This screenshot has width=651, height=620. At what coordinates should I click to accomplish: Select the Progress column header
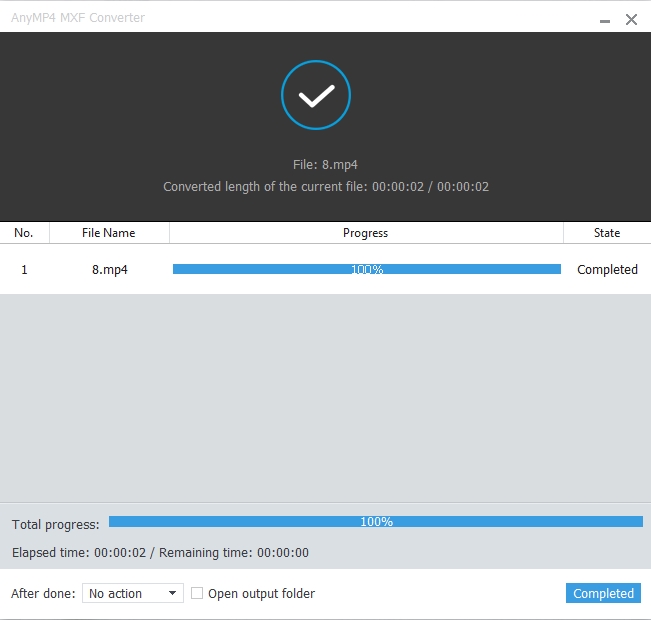(x=365, y=233)
